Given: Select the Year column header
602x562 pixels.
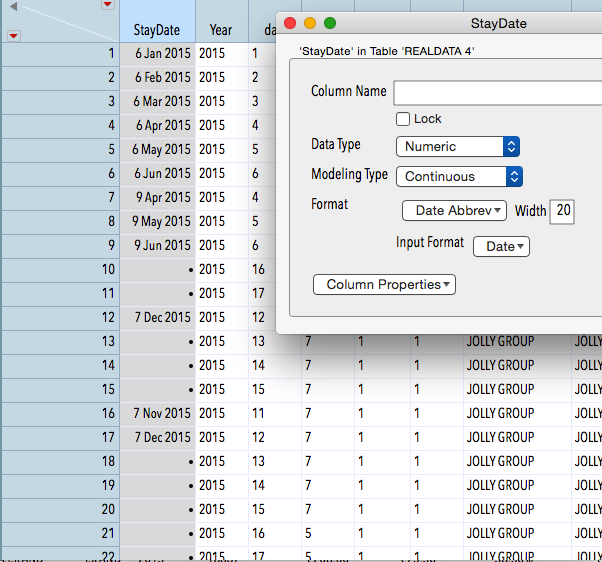Looking at the screenshot, I should pyautogui.click(x=222, y=21).
